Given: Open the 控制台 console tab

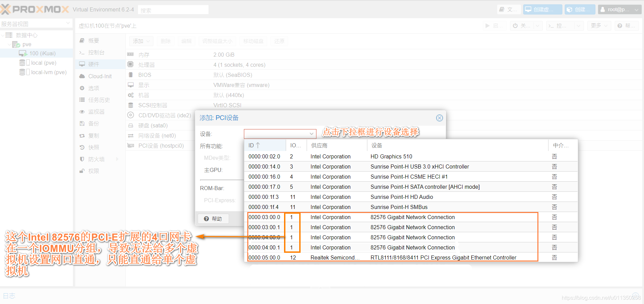Looking at the screenshot, I should coord(100,53).
